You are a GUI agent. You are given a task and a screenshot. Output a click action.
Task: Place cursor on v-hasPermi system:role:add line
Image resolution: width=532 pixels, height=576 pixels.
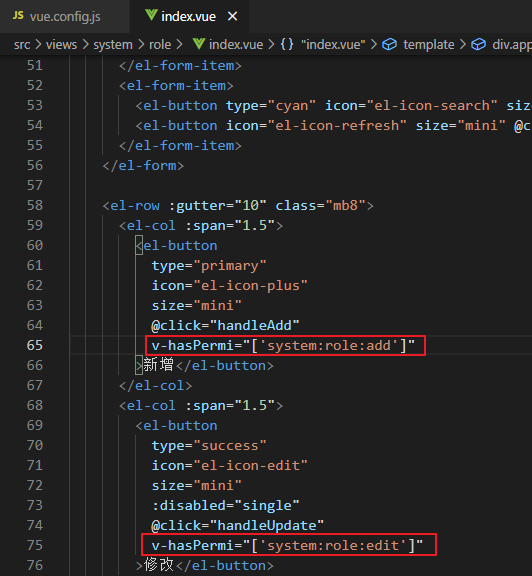[283, 345]
